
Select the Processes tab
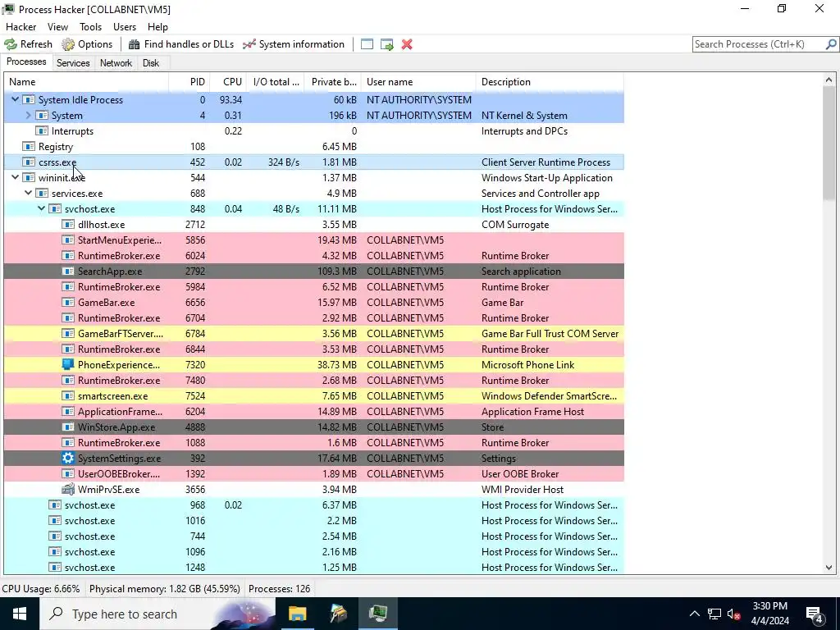coord(26,62)
